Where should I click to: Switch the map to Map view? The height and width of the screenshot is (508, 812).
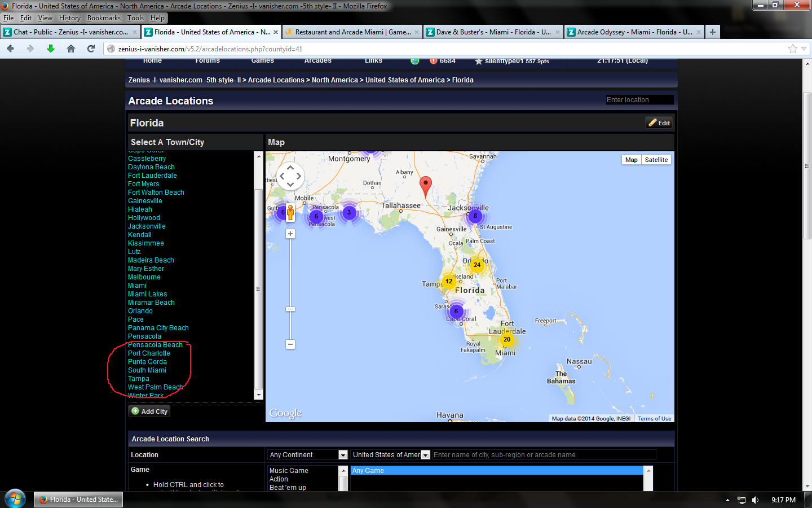click(x=632, y=160)
